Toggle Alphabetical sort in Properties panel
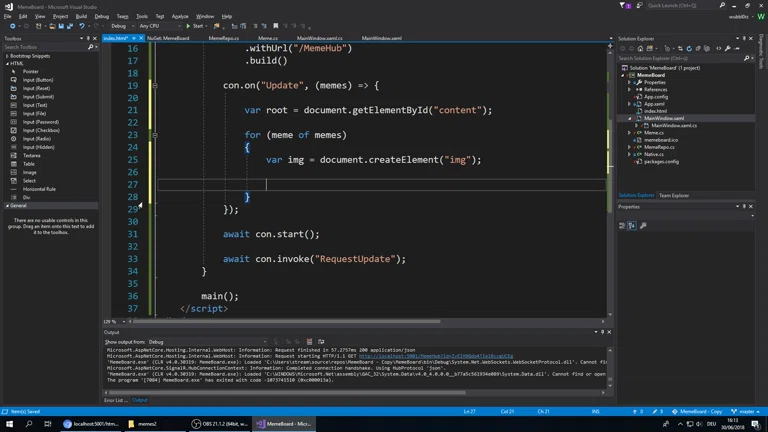Image resolution: width=768 pixels, height=432 pixels. pos(632,226)
